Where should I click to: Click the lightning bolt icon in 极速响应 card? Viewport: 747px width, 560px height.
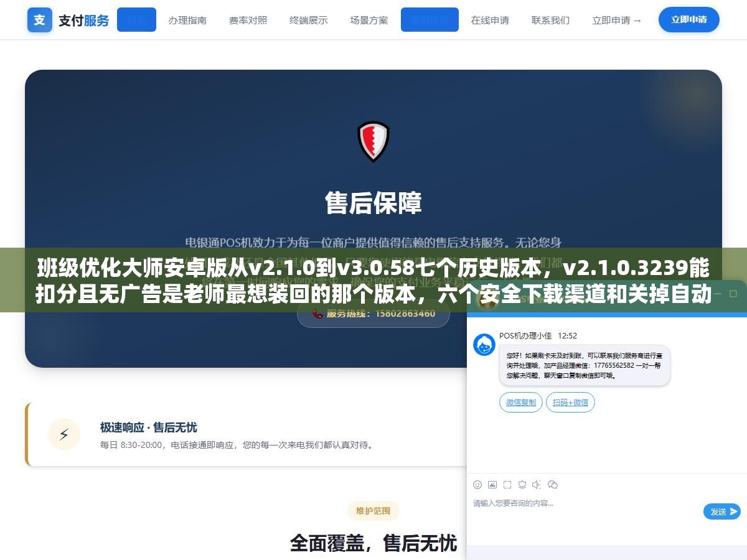(x=64, y=434)
